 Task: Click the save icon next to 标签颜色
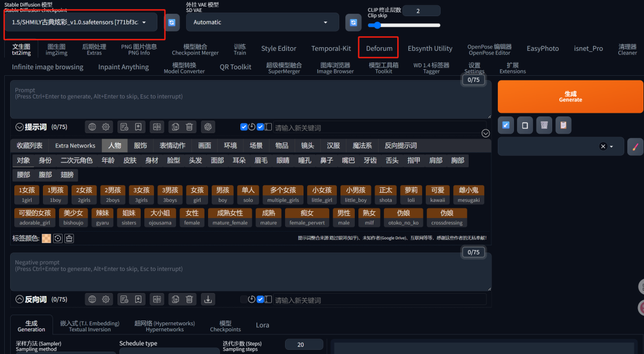point(69,238)
